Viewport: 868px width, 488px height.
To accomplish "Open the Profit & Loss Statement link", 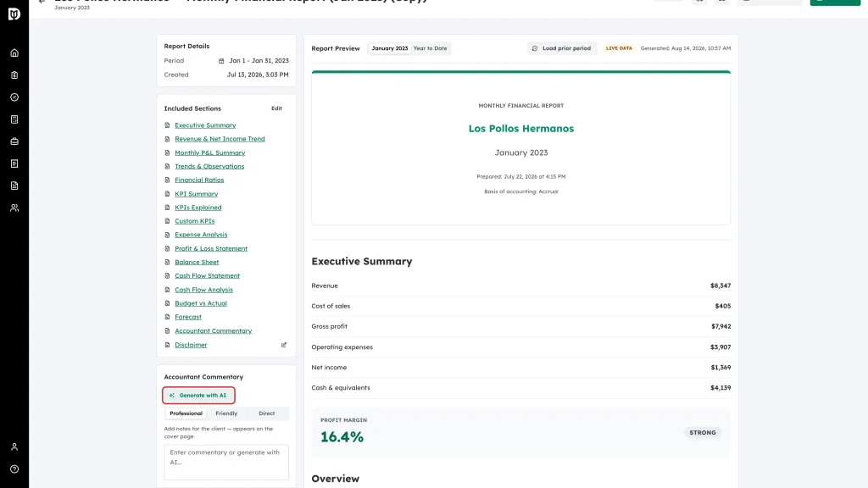I will pos(211,249).
